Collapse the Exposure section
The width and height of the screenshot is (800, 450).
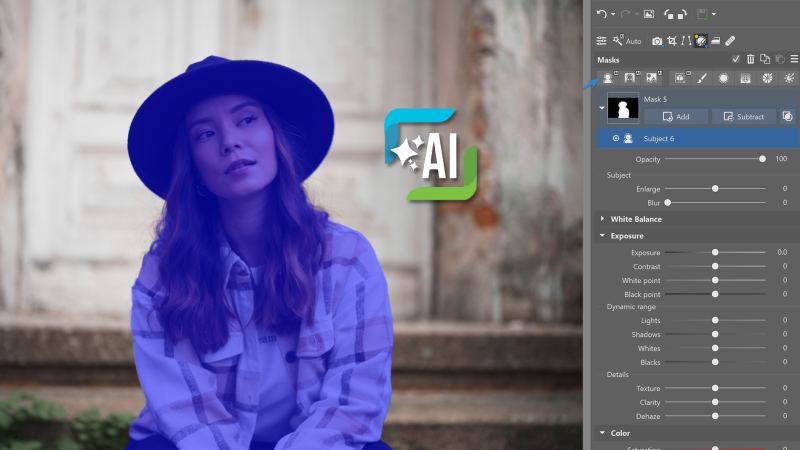[x=603, y=236]
